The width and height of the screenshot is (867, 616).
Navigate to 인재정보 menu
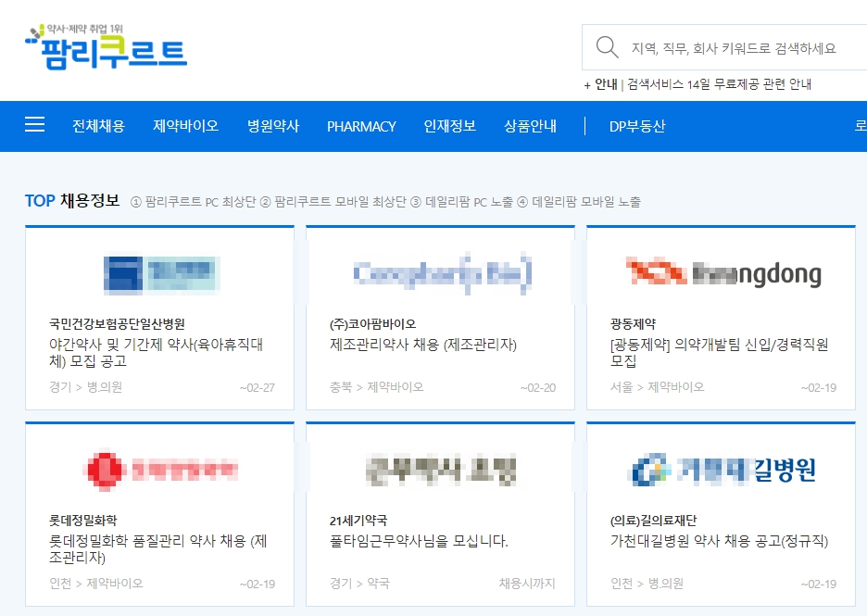click(449, 126)
